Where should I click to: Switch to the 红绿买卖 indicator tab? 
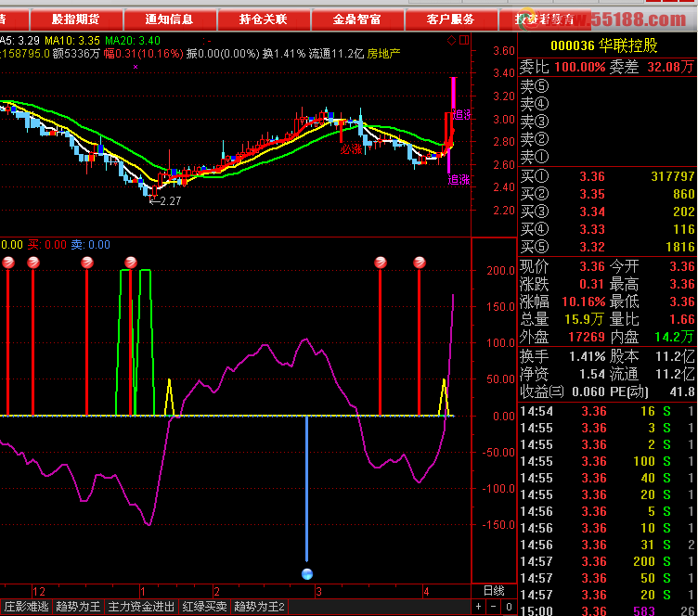click(x=205, y=607)
